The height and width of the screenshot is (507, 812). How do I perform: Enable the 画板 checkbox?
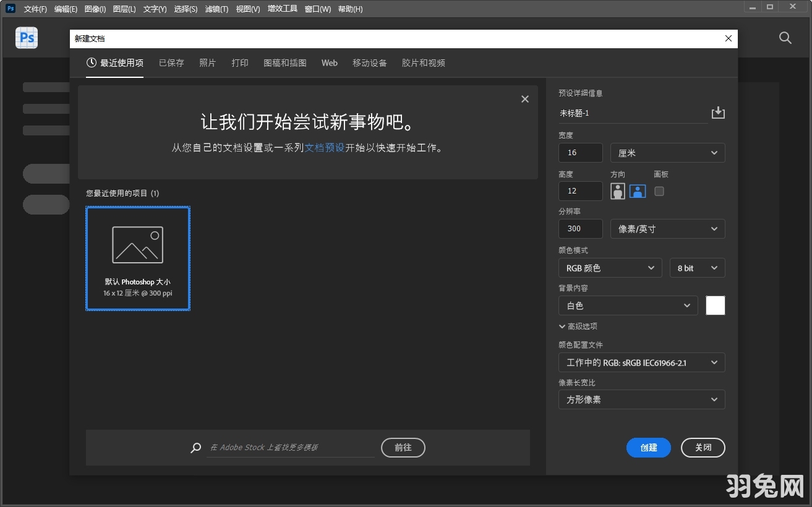pyautogui.click(x=659, y=192)
